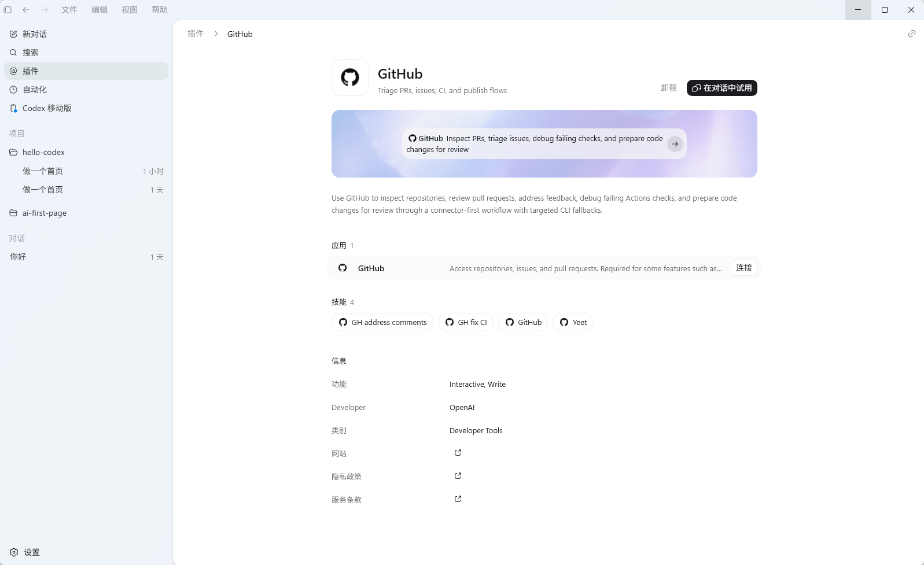Click 连接 to connect GitHub app
The image size is (924, 565).
744,268
